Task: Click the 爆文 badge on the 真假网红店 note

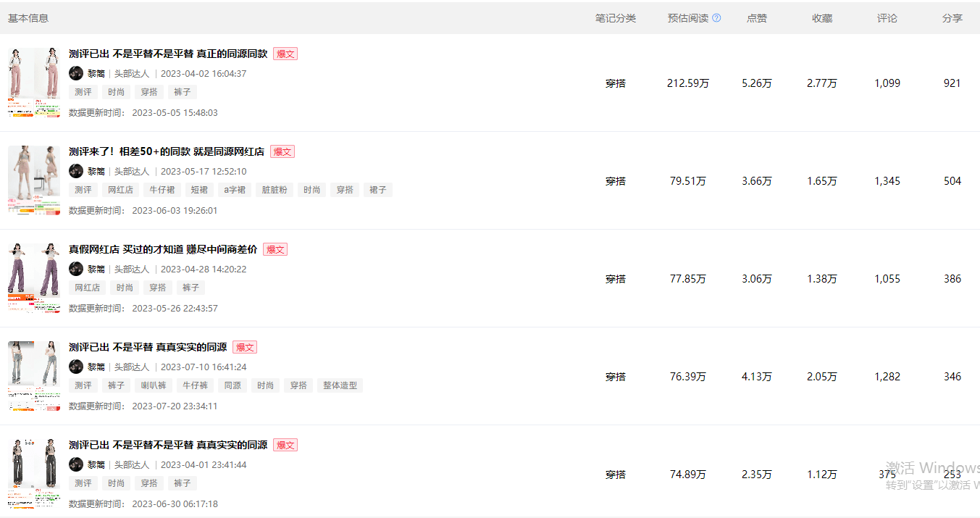Action: click(275, 249)
